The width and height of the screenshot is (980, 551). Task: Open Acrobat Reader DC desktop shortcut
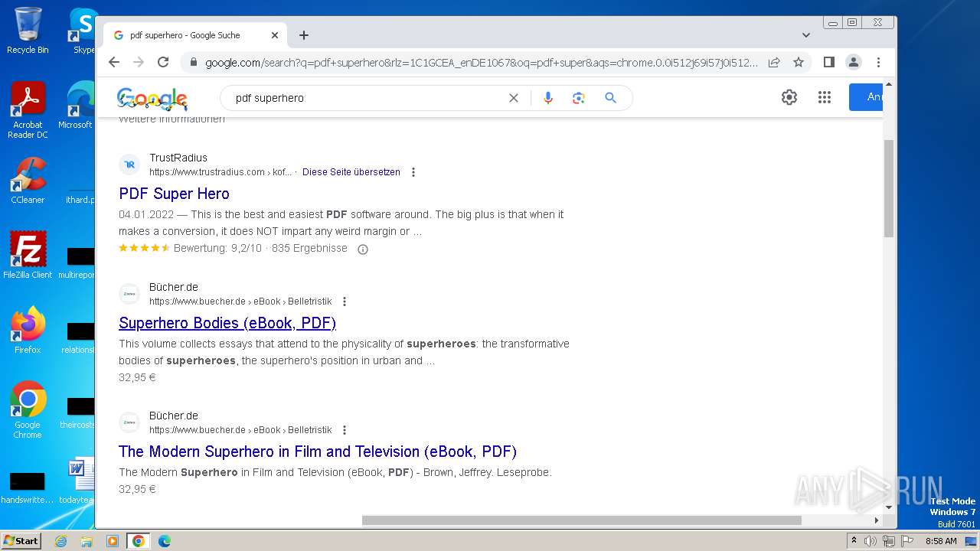pyautogui.click(x=28, y=111)
